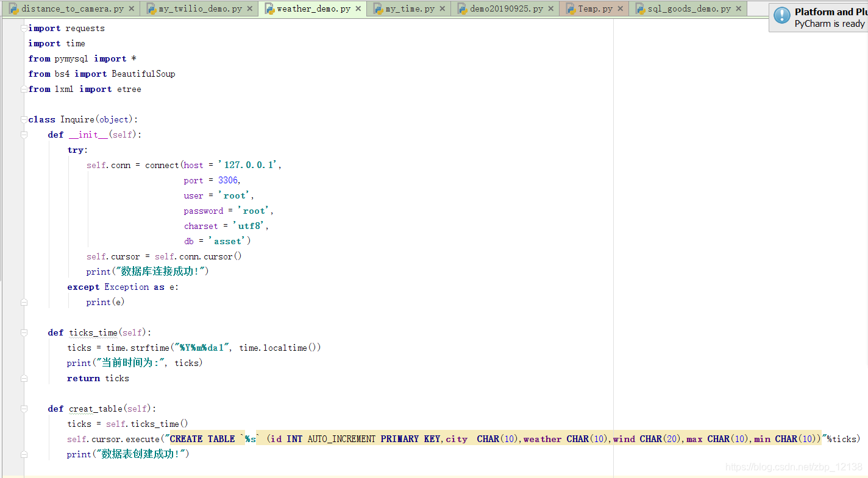Close the my_twilio_demo.py tab
The width and height of the screenshot is (868, 478).
[x=249, y=9]
